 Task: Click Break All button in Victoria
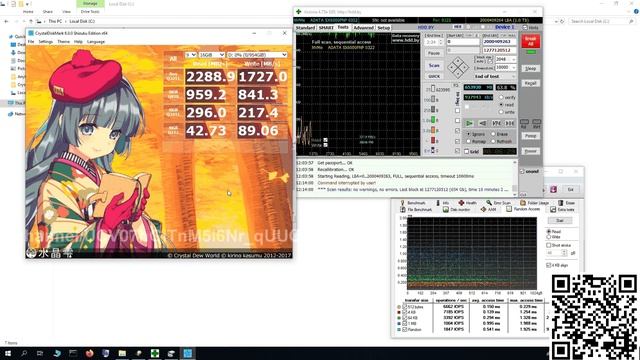[531, 41]
